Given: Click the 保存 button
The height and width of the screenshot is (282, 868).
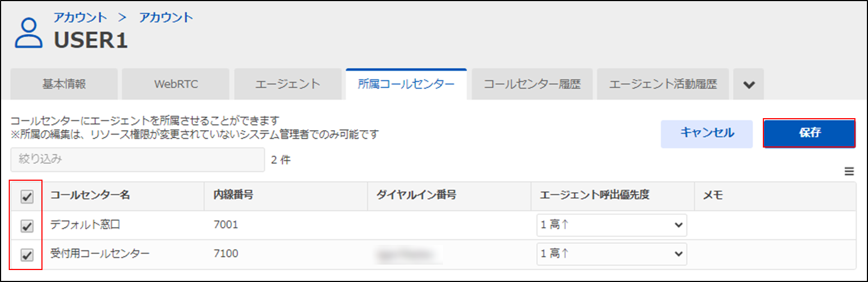Looking at the screenshot, I should pos(809,133).
